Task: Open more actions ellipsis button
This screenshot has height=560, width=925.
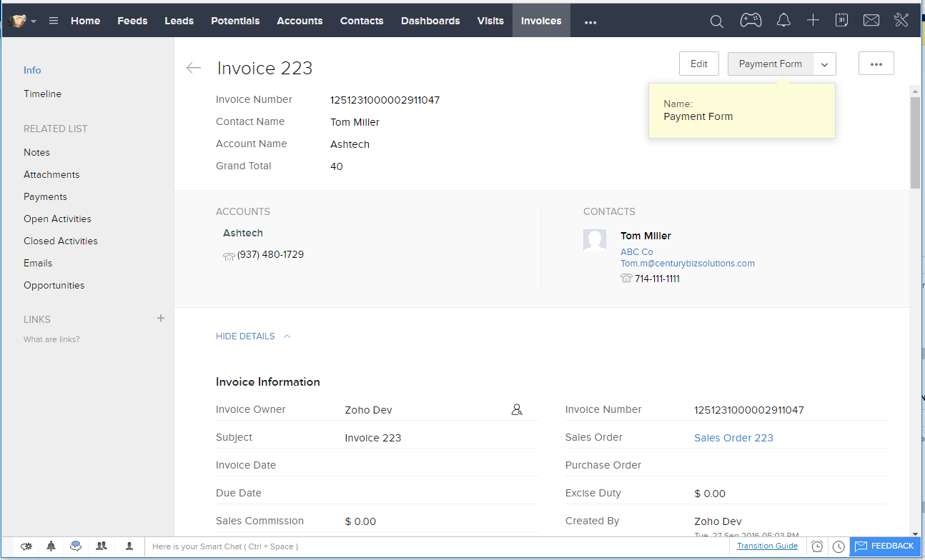Action: pos(876,64)
